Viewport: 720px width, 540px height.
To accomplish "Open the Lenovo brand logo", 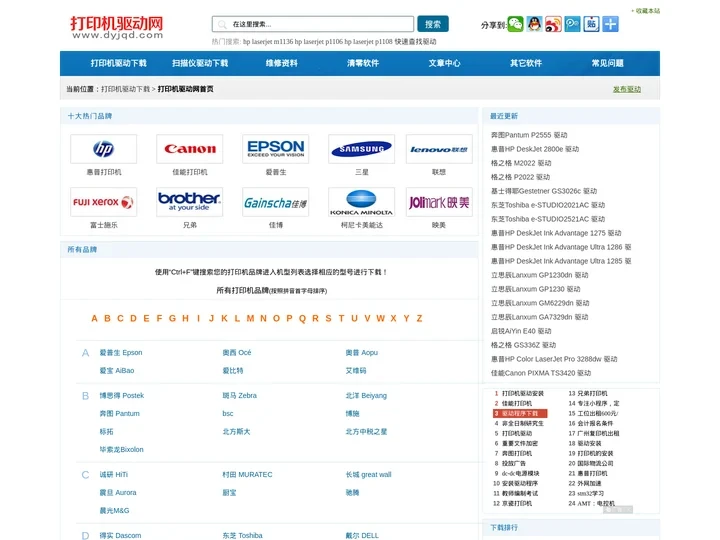I will (439, 149).
